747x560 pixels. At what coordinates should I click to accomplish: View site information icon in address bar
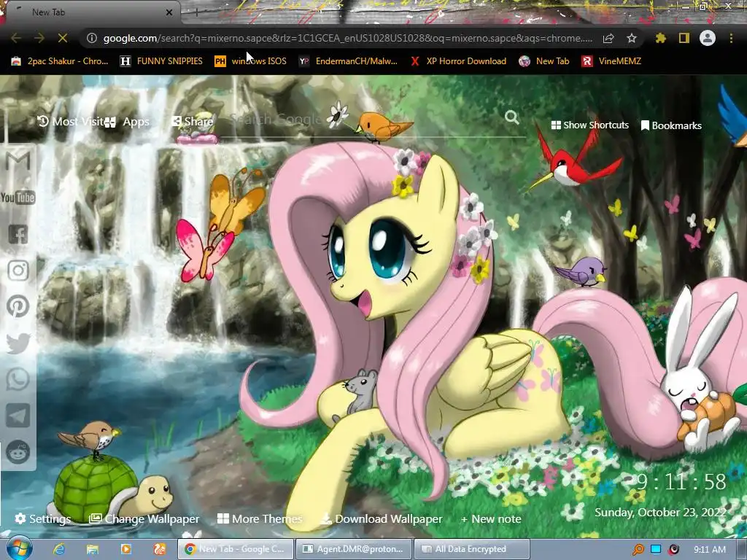click(92, 38)
